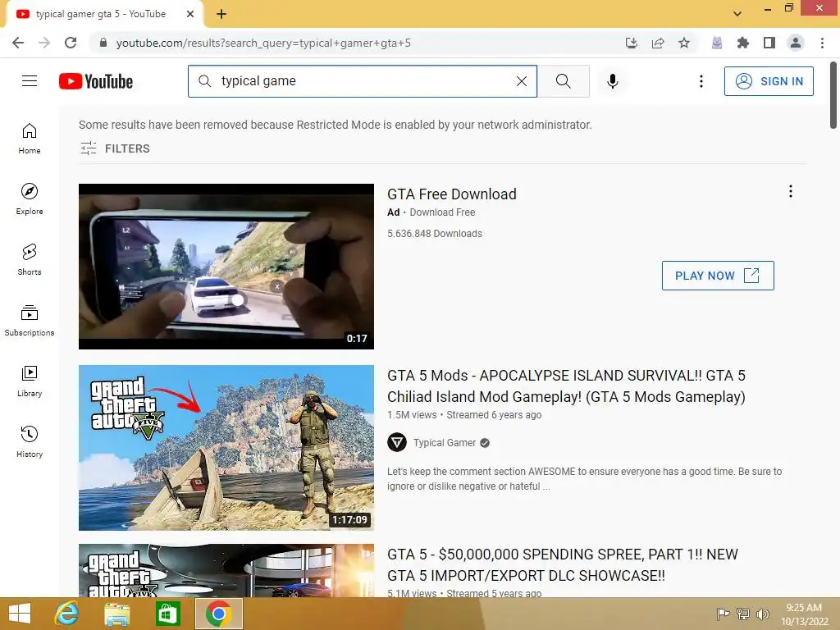Screen dimensions: 840x630
Task: Open the tab search chevron
Action: [737, 14]
